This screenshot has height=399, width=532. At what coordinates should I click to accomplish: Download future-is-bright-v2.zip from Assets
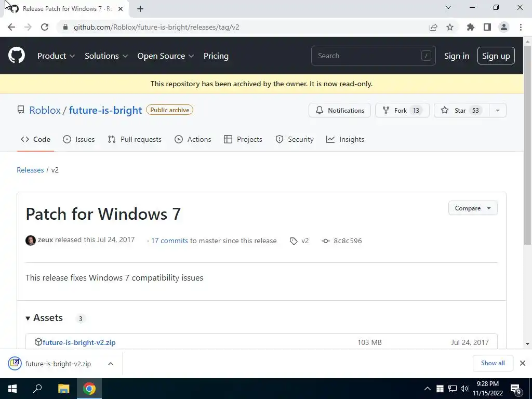79,342
